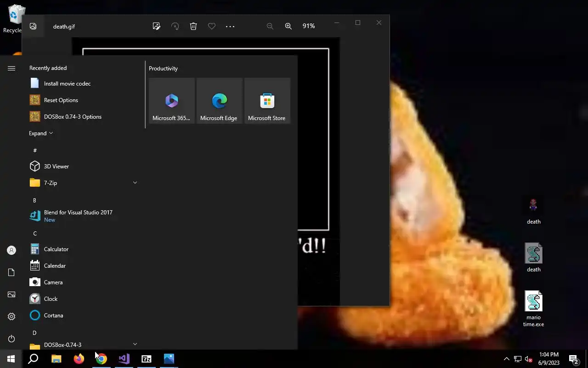588x368 pixels.
Task: Zoom out of the image in Photos
Action: pos(270,26)
